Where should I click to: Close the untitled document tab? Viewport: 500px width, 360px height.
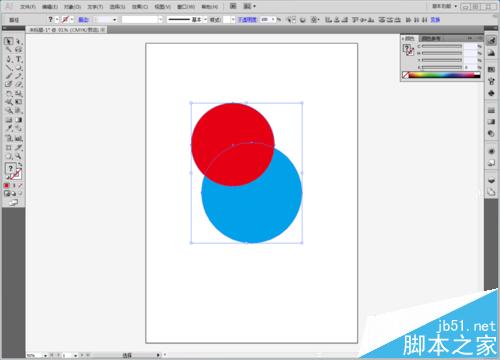tap(103, 30)
